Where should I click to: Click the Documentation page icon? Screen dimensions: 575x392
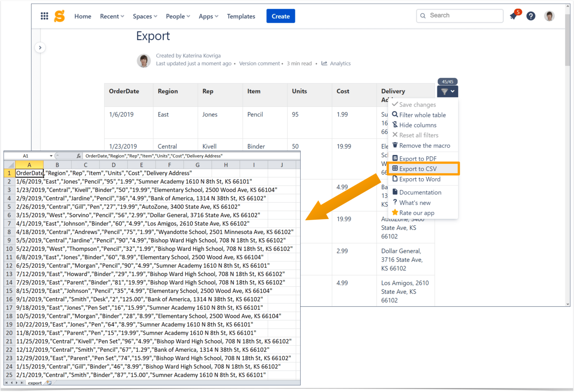click(395, 192)
